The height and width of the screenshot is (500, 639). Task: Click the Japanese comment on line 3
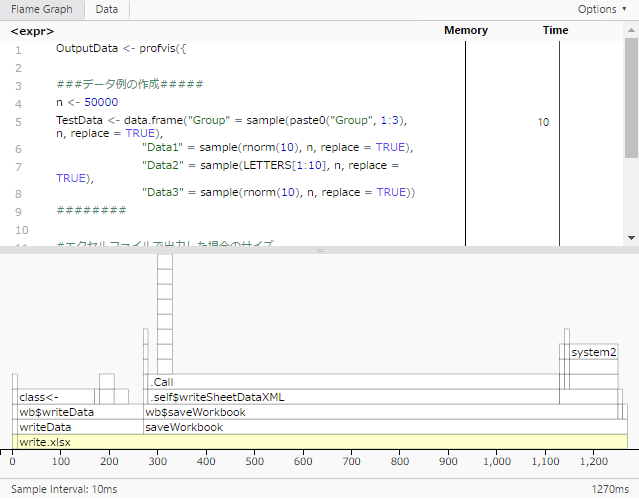click(130, 84)
